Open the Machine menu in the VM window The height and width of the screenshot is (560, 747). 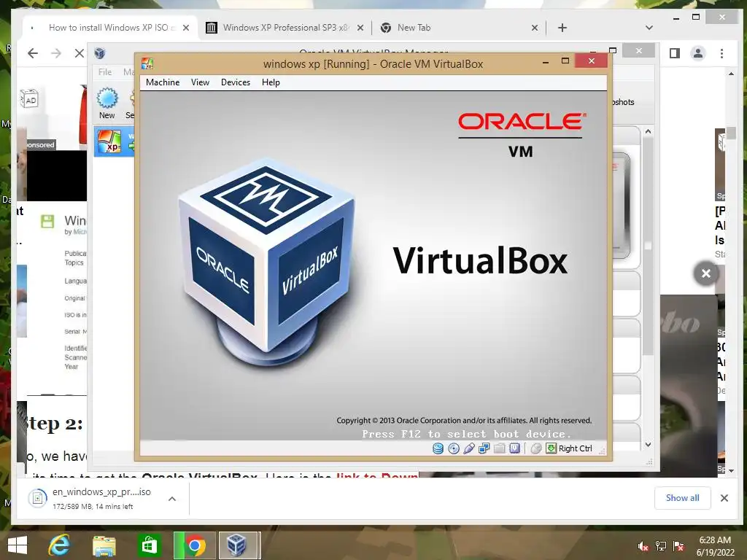click(x=163, y=82)
